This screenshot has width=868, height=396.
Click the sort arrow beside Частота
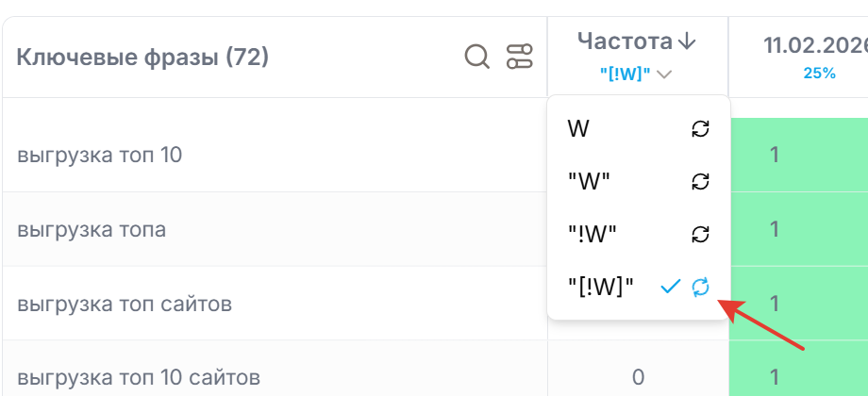point(687,41)
